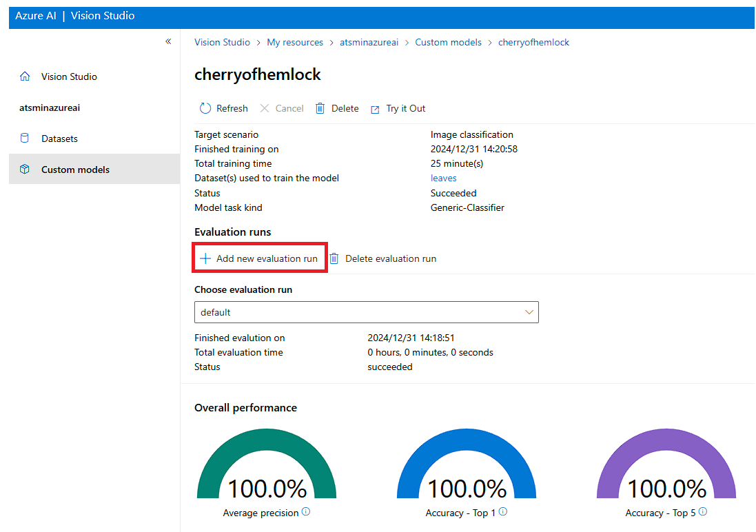Click the Total evaluation time label
The height and width of the screenshot is (532, 756).
tap(238, 352)
